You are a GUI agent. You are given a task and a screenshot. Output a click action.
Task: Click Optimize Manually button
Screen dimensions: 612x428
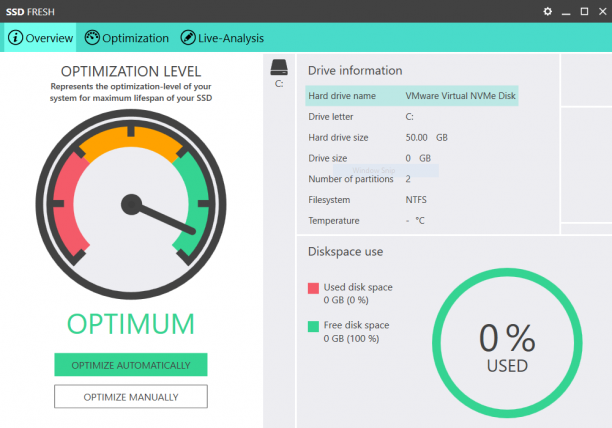tap(131, 396)
